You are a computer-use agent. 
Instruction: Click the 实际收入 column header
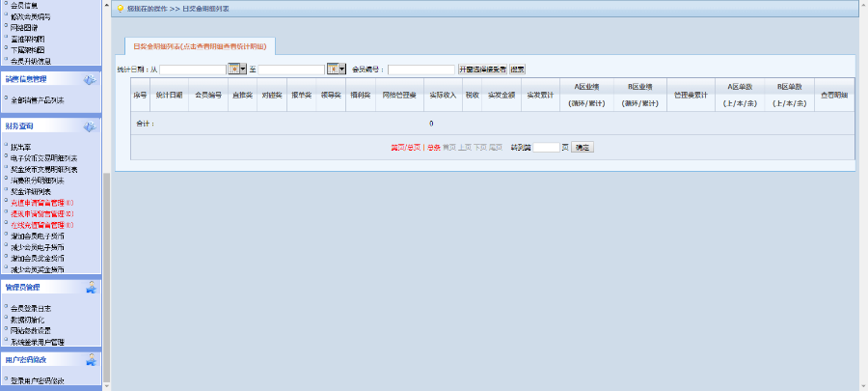point(443,96)
